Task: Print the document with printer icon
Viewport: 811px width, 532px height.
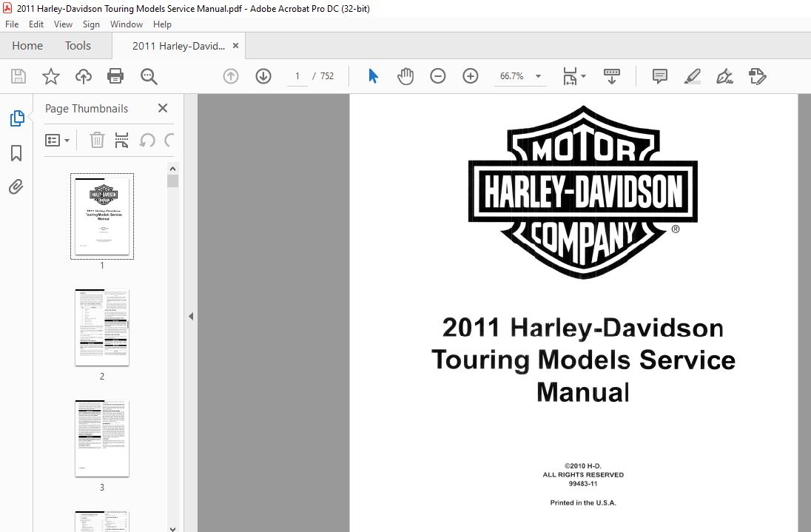Action: click(115, 76)
